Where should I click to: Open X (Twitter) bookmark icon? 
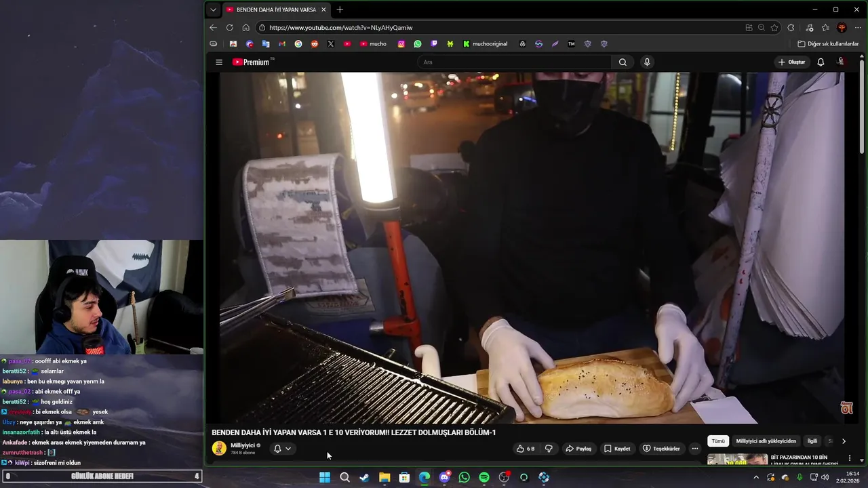pyautogui.click(x=331, y=44)
